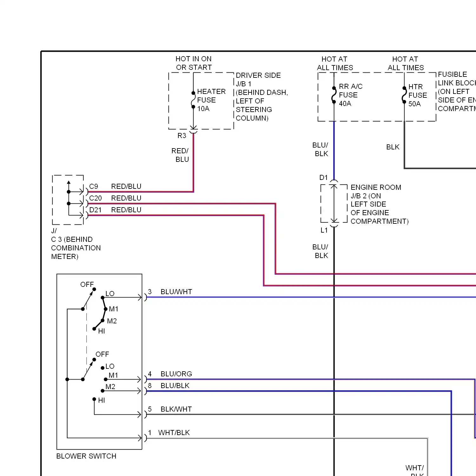Click the lower OFF position in blower switch
The image size is (476, 476).
point(102,354)
